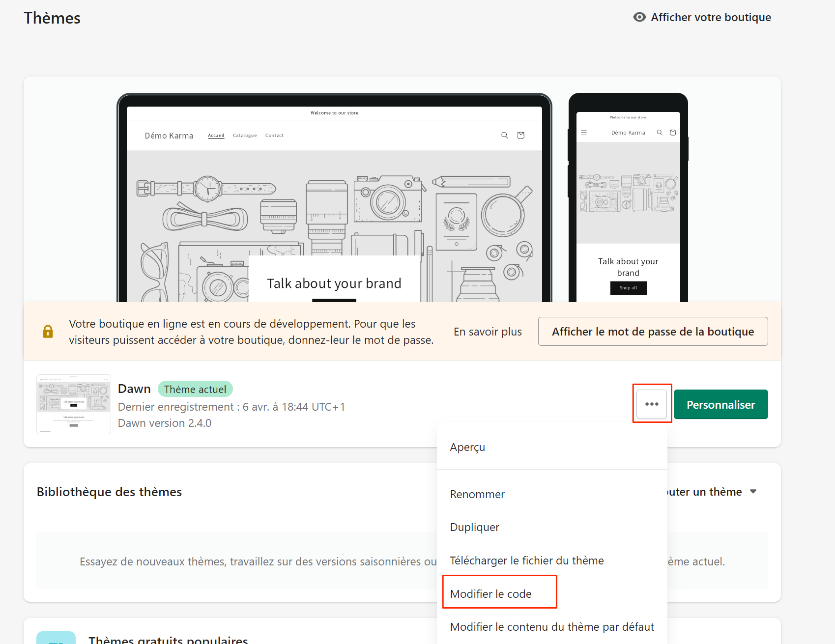Choose Renommer in the theme menu

pos(477,495)
